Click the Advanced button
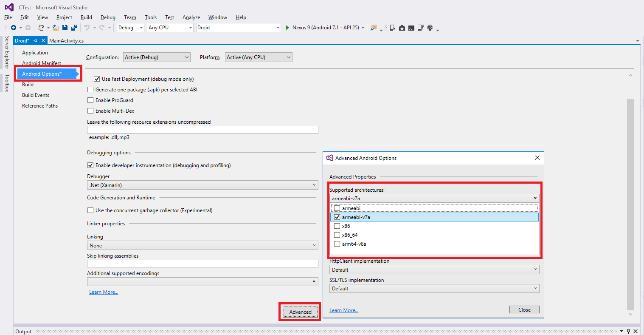Viewport: 644px width, 335px height. (x=300, y=312)
